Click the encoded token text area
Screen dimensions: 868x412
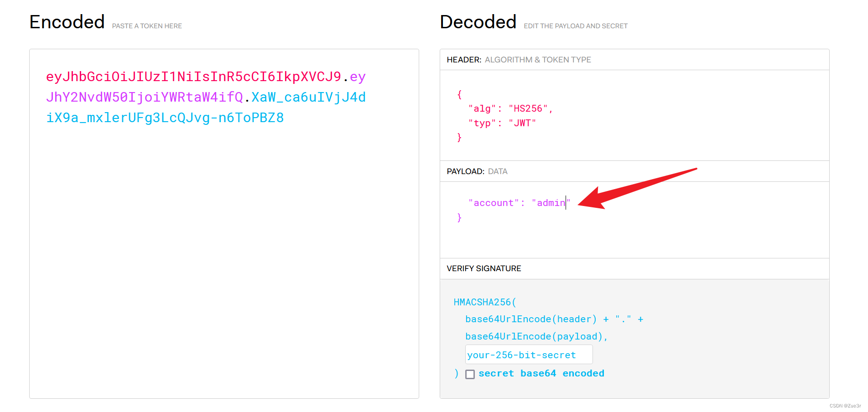[x=224, y=224]
